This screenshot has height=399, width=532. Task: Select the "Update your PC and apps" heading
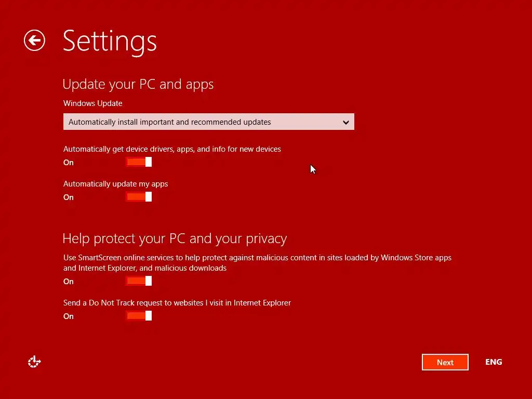click(x=138, y=84)
